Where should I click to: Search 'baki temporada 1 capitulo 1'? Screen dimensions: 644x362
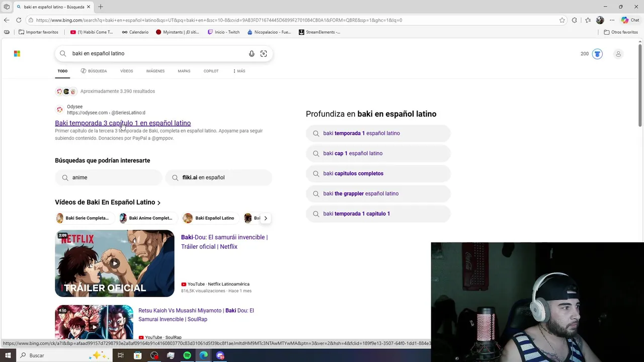(378, 214)
